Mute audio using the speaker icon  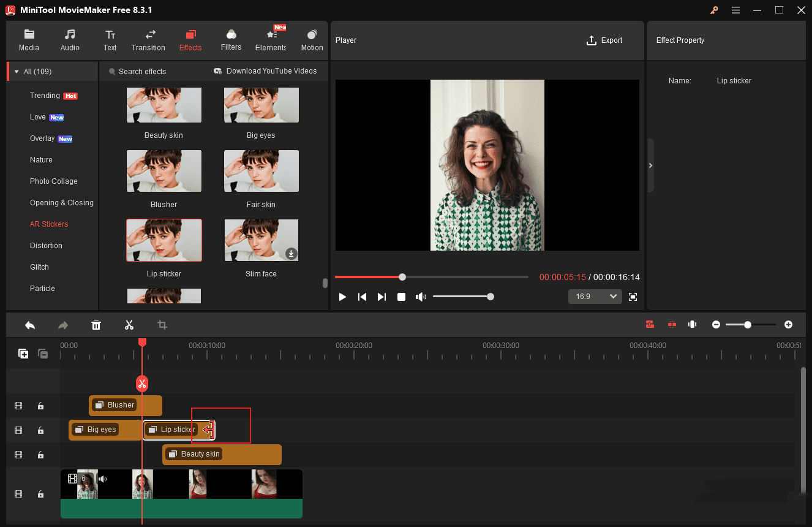point(421,297)
